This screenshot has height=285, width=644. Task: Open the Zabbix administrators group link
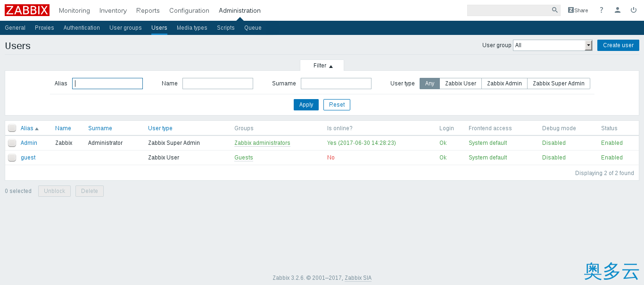tap(262, 143)
